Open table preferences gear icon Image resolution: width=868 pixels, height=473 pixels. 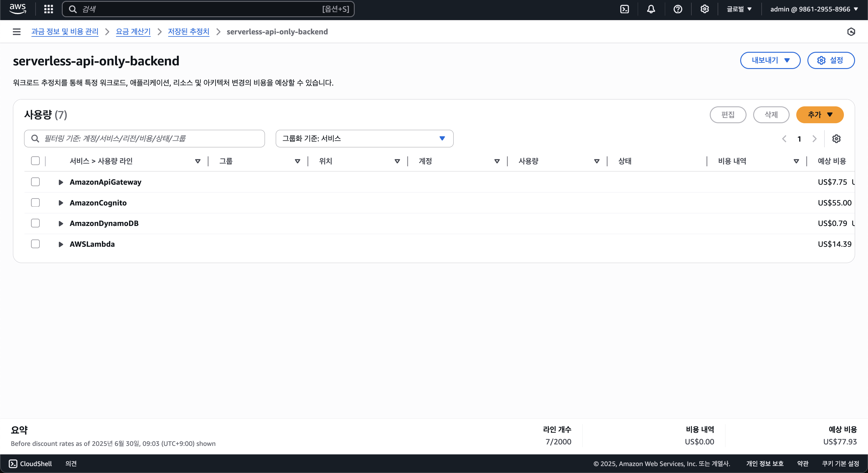click(x=836, y=139)
